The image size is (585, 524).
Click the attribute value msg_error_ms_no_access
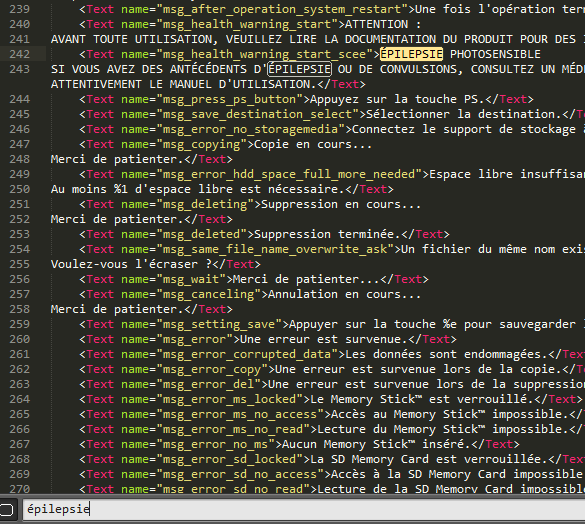[x=240, y=414]
